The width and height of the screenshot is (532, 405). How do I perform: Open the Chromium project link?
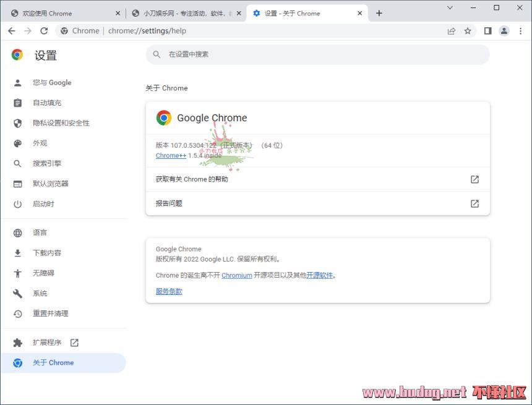click(237, 275)
